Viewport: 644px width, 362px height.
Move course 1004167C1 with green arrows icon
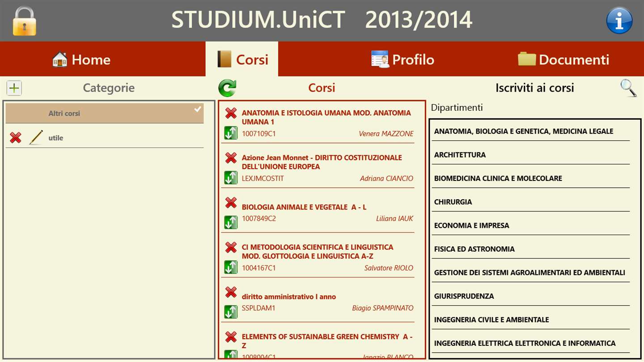point(231,267)
